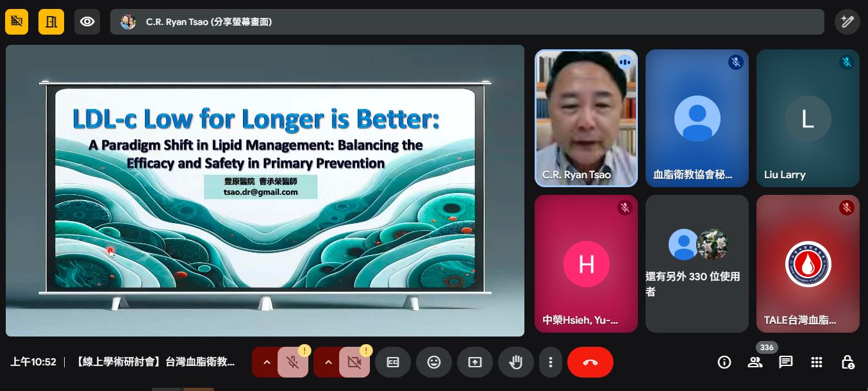Open the in-call chat messages panel

pyautogui.click(x=785, y=362)
